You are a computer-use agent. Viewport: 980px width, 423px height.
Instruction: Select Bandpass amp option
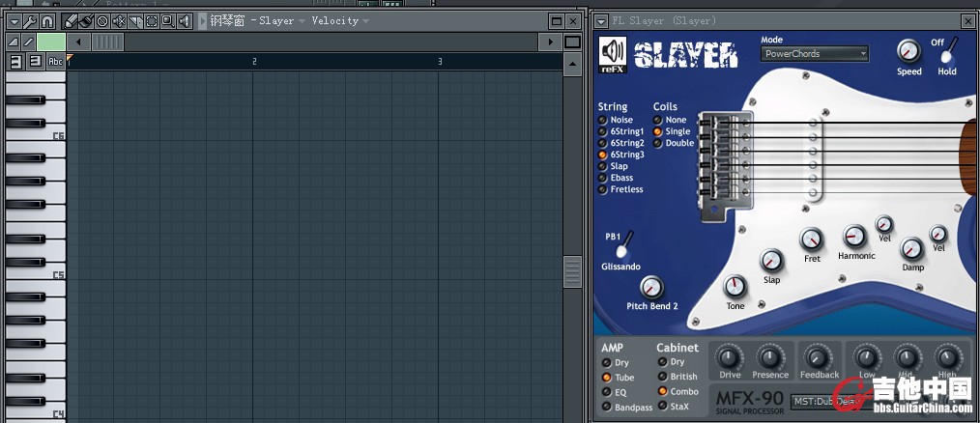click(x=606, y=408)
